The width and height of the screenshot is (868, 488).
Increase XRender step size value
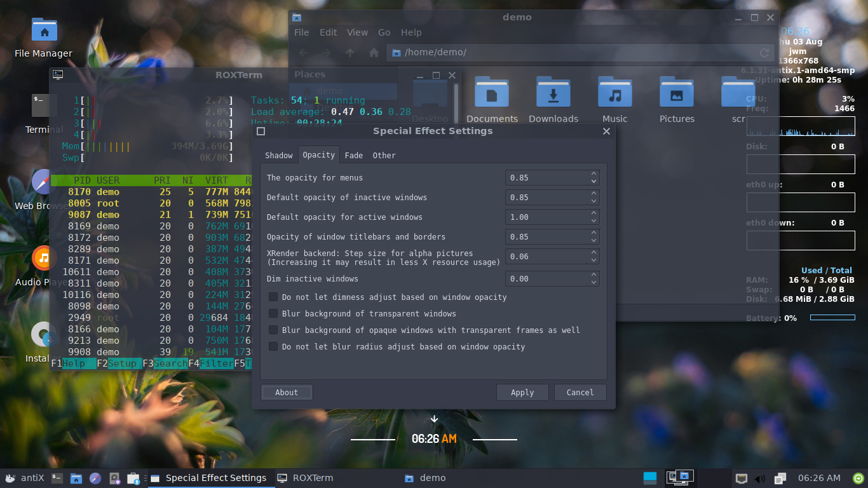tap(593, 253)
